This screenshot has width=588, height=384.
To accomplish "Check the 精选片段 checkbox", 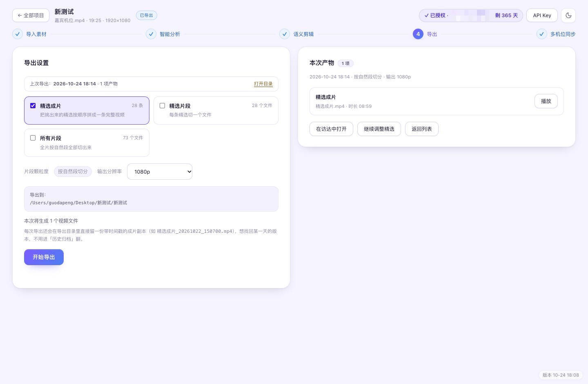I will click(162, 105).
